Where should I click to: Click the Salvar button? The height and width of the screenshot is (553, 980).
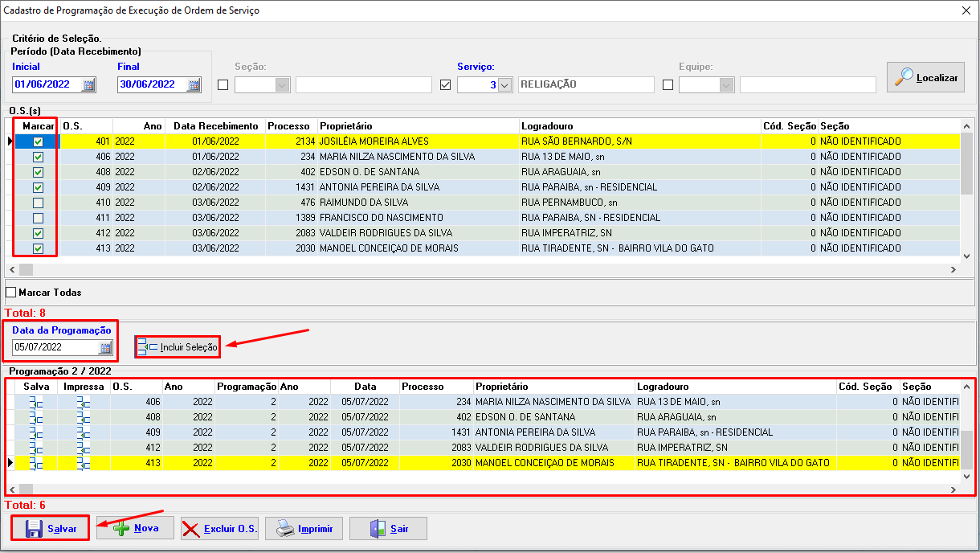[x=50, y=529]
